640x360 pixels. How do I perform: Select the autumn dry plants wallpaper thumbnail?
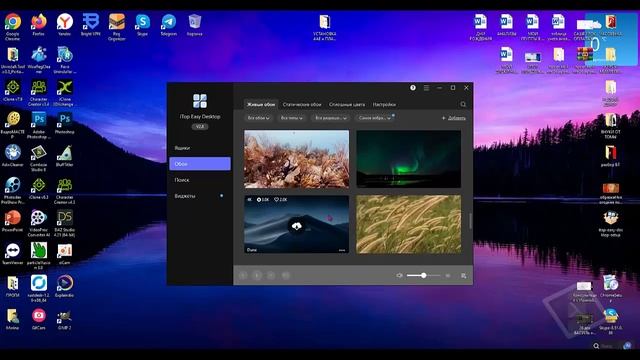tap(297, 159)
